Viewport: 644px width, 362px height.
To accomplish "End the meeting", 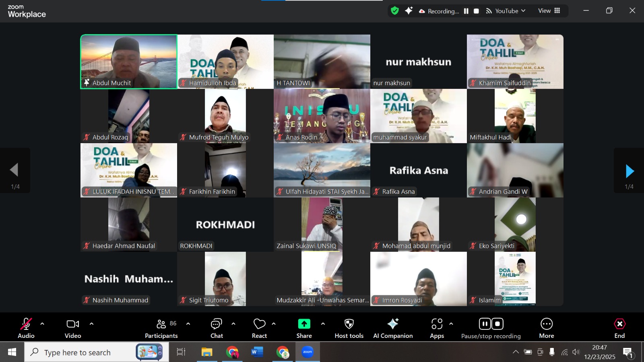I will pyautogui.click(x=619, y=328).
